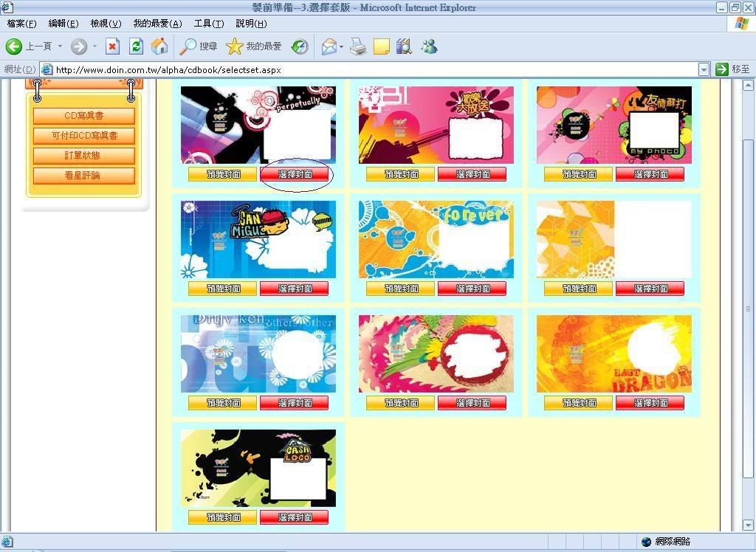Open the Mail icon dropdown arrow

click(341, 46)
